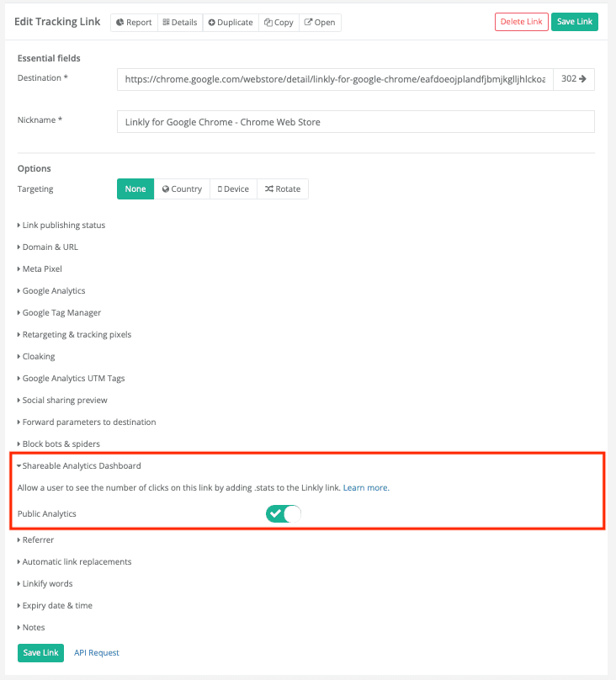
Task: Open the Report icon in the toolbar
Action: pyautogui.click(x=133, y=22)
